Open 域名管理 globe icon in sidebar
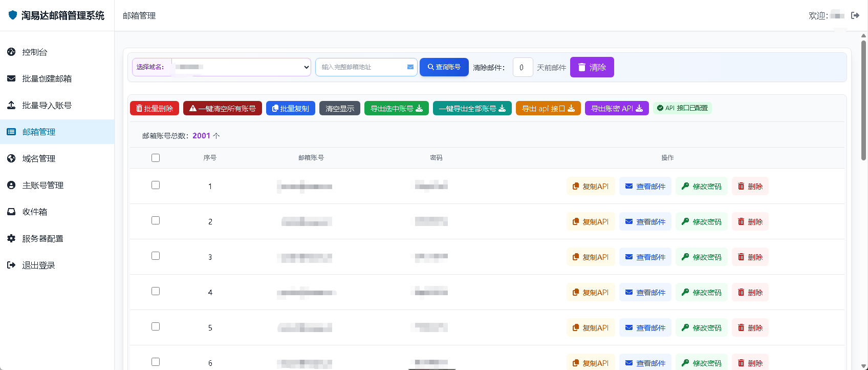The height and width of the screenshot is (370, 868). point(11,158)
